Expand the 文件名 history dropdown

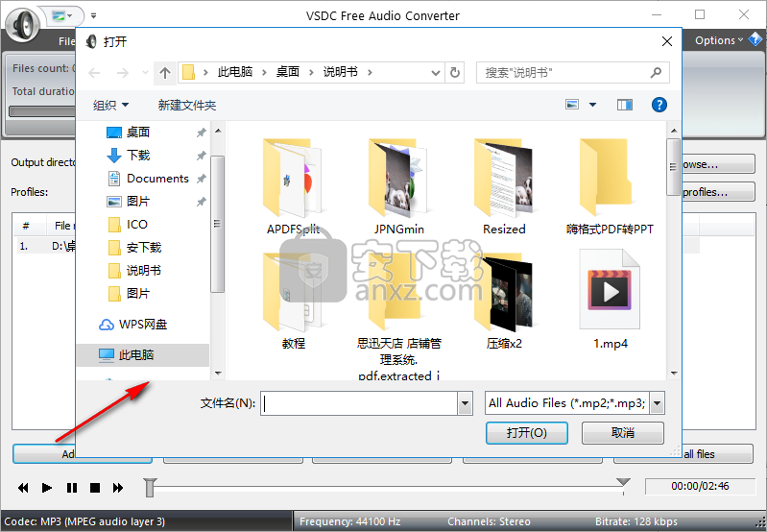tap(466, 403)
